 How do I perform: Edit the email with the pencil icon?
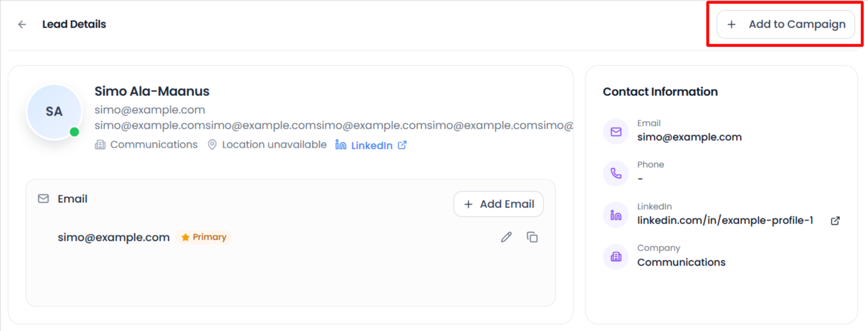pyautogui.click(x=506, y=237)
